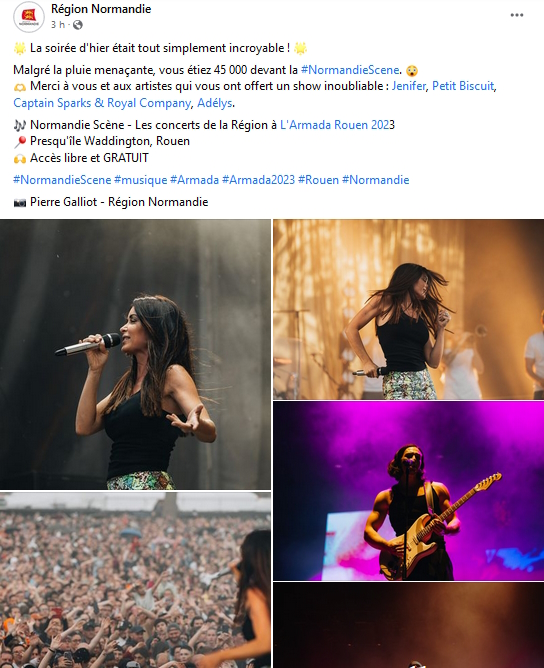The image size is (544, 668).
Task: Open Captain Sparks & Royal Company link
Action: click(x=102, y=103)
